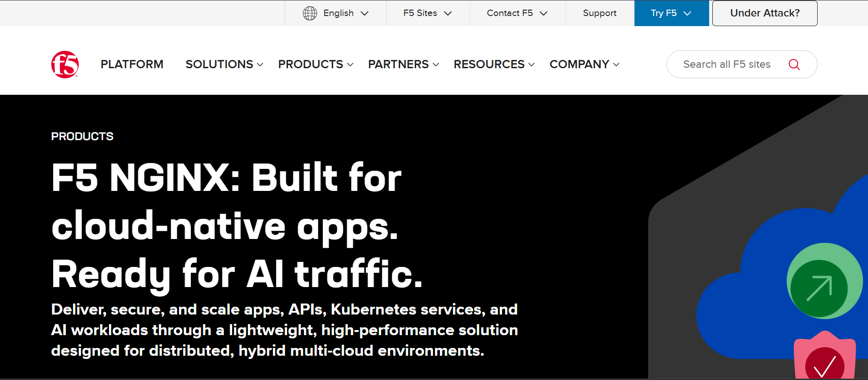Expand the COMPANY menu chevron
This screenshot has width=868, height=380.
(616, 65)
